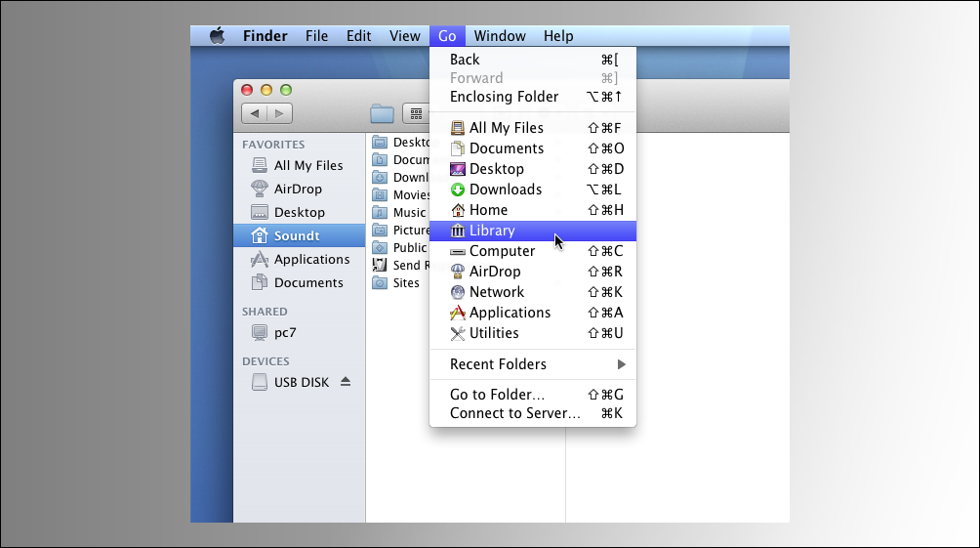Click the Utilities tools icon in menu
Image resolution: width=980 pixels, height=548 pixels.
458,333
